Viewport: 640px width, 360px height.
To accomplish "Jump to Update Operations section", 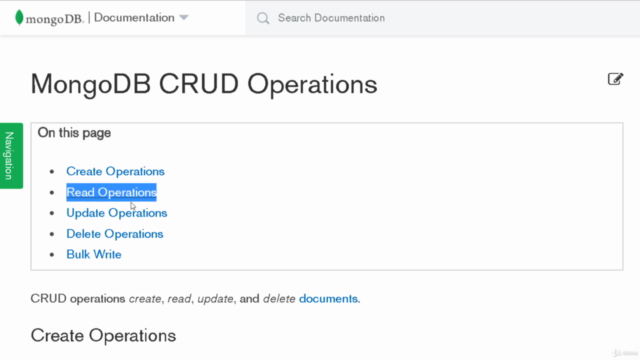I will coord(117,213).
